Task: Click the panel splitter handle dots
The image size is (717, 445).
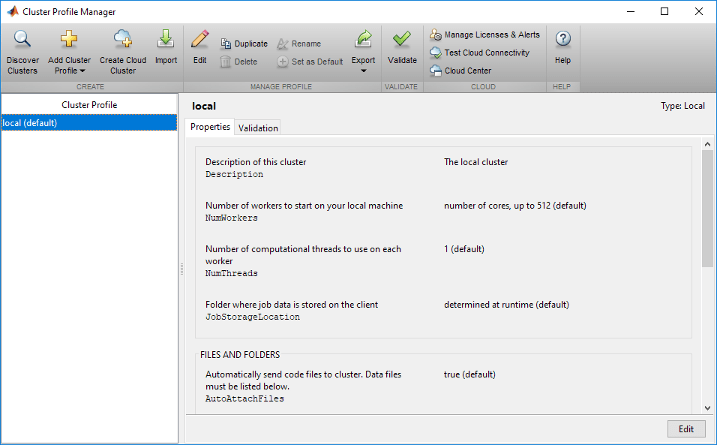Action: pos(182,269)
